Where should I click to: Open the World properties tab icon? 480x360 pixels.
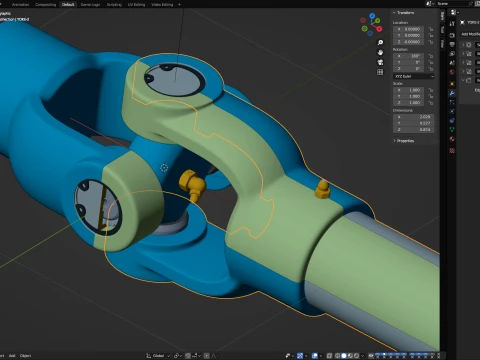pyautogui.click(x=452, y=72)
